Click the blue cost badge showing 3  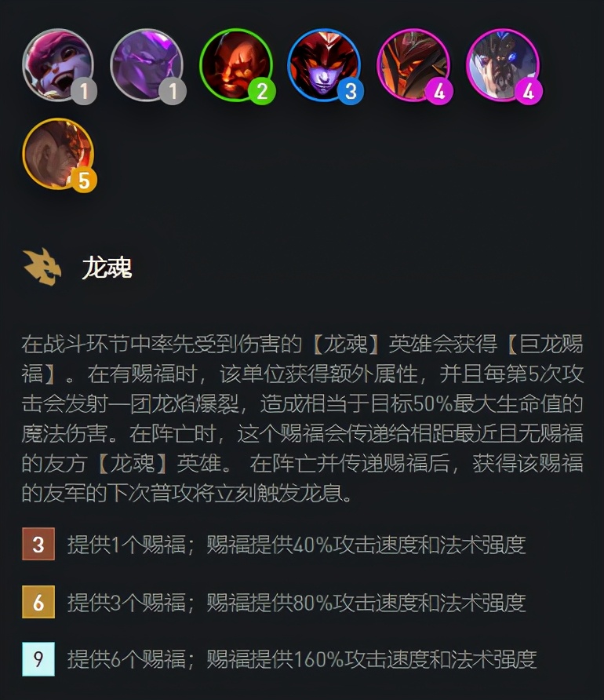351,92
